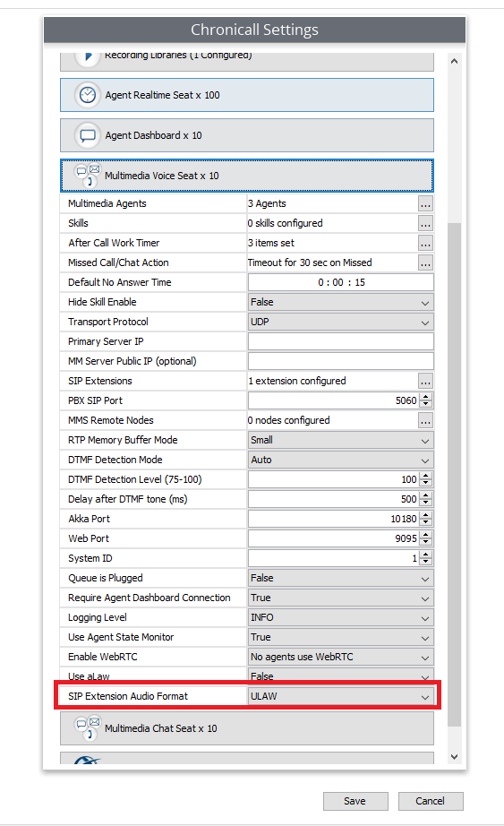Viewport: 504px width, 826px height.
Task: Collapse Multimedia Voice Seat x 10 section
Action: coord(247,176)
